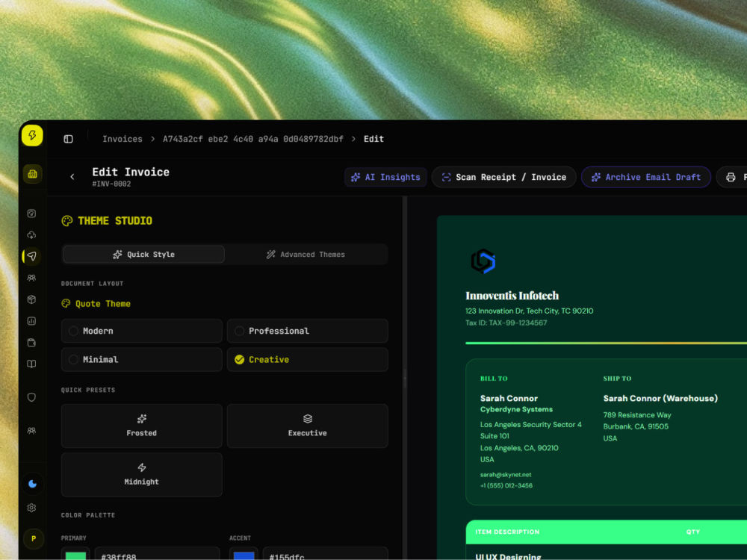
Task: Apply the Midnight quick preset
Action: (141, 475)
